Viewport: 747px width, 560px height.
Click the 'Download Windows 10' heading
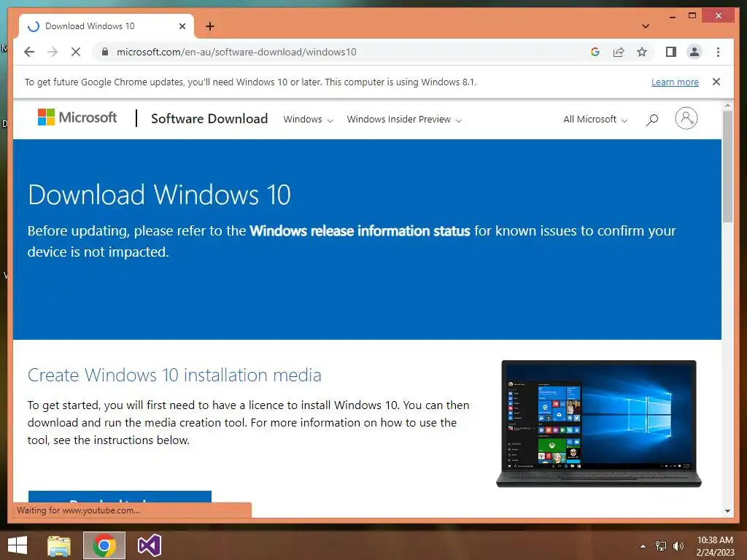pyautogui.click(x=159, y=195)
